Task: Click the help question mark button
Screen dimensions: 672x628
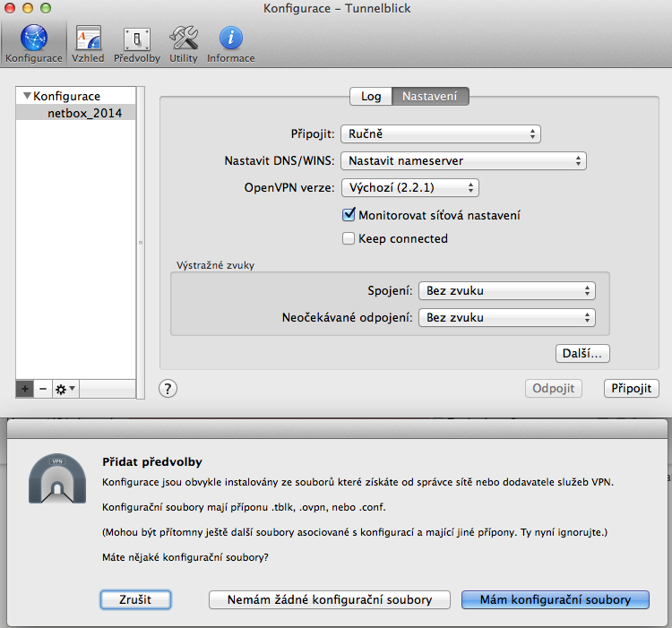Action: click(168, 388)
